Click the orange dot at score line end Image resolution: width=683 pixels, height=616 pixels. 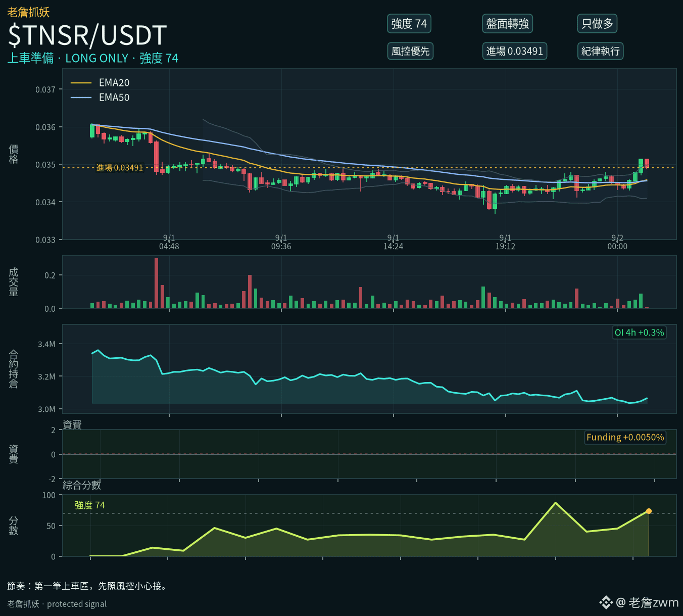point(649,511)
